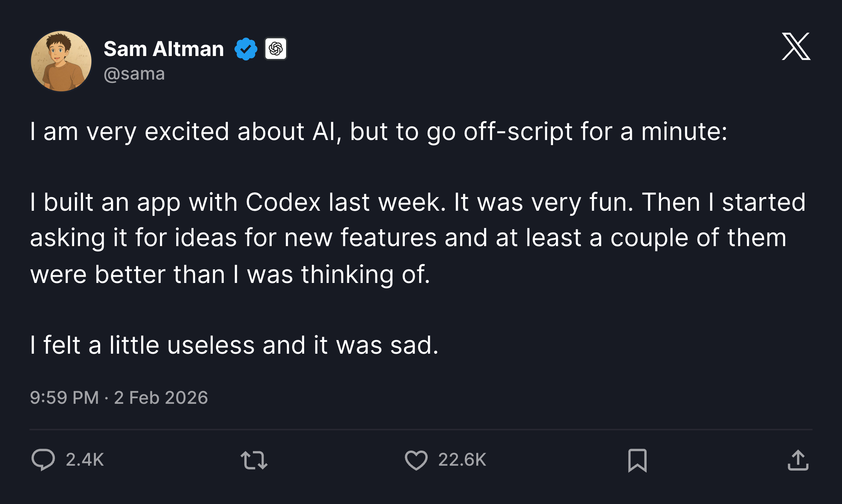Open the 22.6K likes list
The image size is (842, 504).
coord(463,459)
